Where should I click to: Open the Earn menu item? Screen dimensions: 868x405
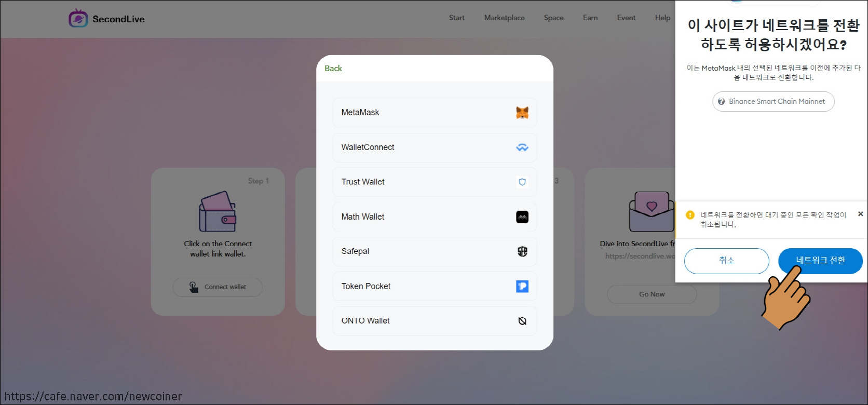(x=590, y=18)
